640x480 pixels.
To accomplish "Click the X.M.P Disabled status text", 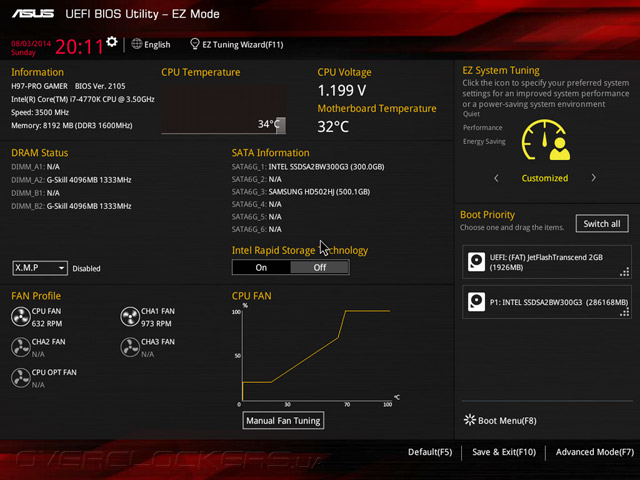I will [x=87, y=269].
